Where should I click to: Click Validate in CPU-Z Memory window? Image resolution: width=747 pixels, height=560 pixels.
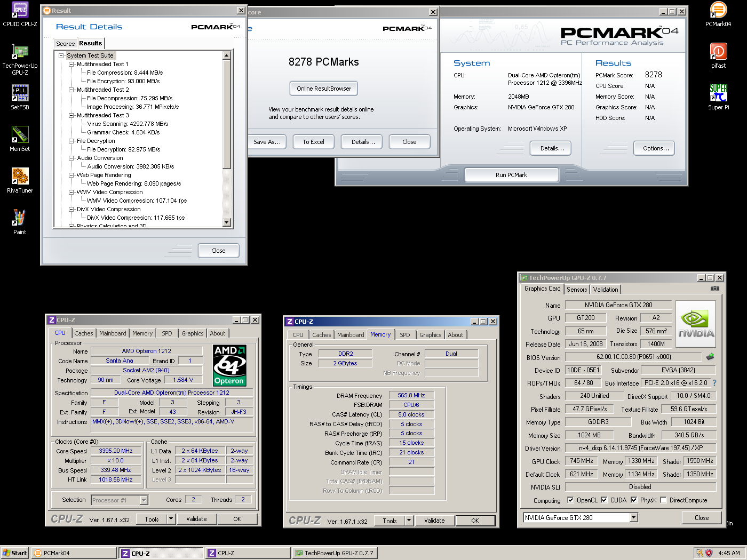[x=434, y=521]
